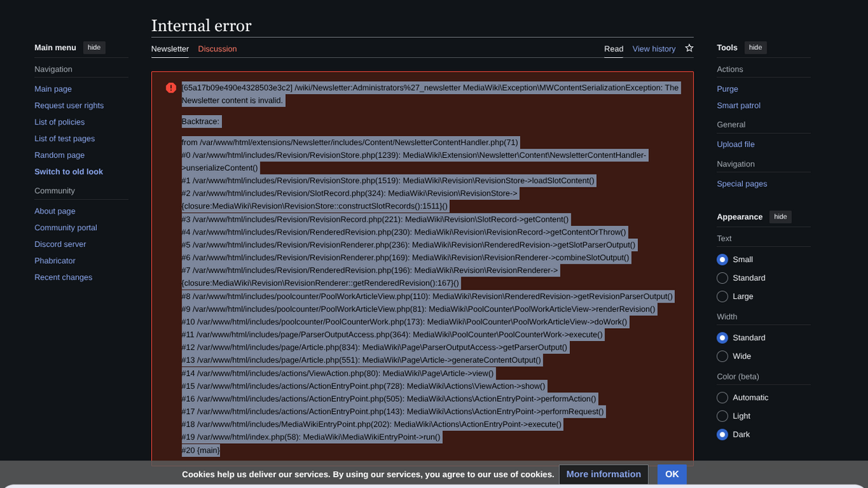Hide the Appearance panel
This screenshot has height=488, width=868.
tap(780, 217)
